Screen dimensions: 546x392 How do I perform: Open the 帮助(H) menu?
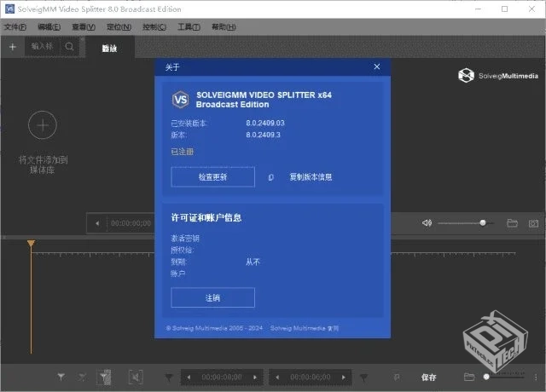[x=224, y=26]
